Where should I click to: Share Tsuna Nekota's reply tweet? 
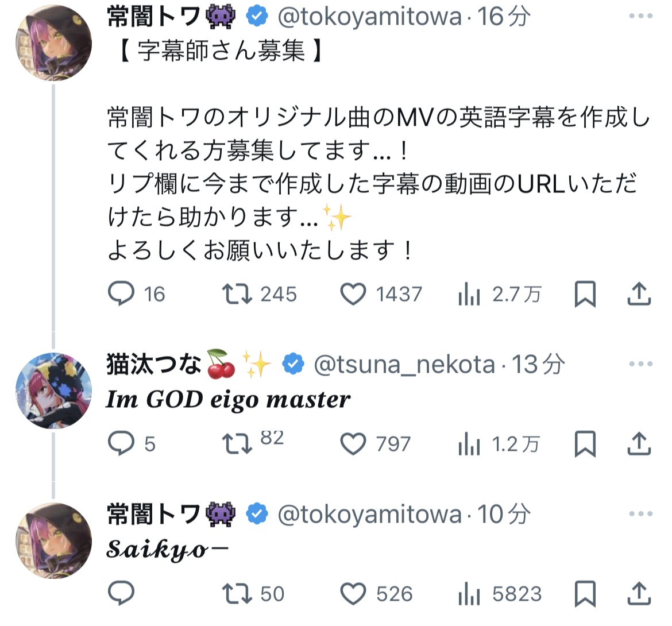pyautogui.click(x=638, y=444)
